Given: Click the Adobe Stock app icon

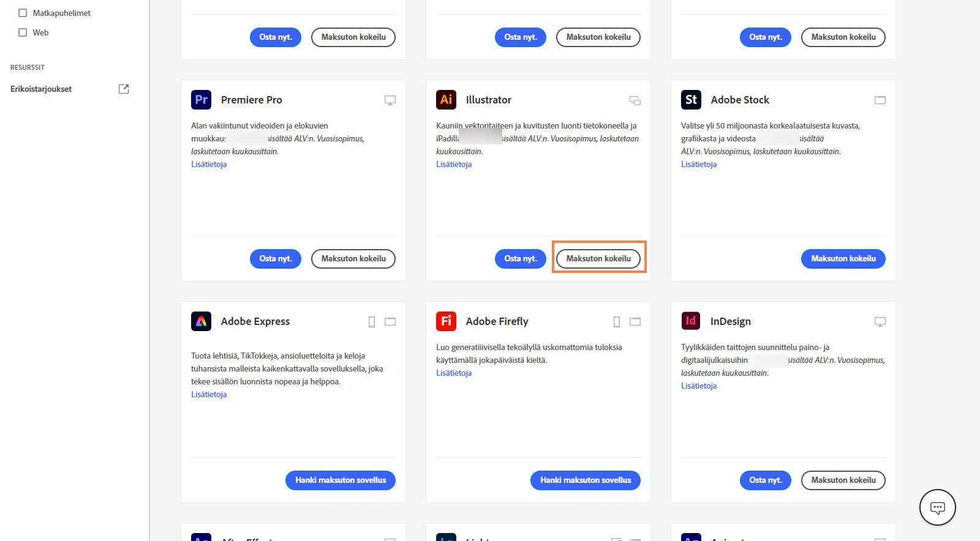Looking at the screenshot, I should [691, 100].
